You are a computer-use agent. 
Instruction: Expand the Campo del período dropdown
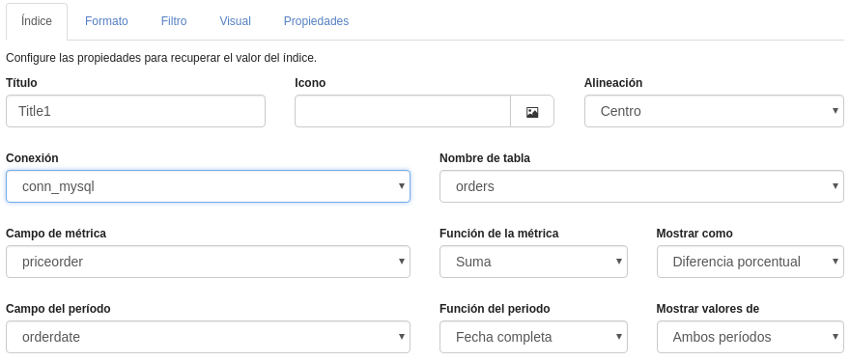pos(208,337)
